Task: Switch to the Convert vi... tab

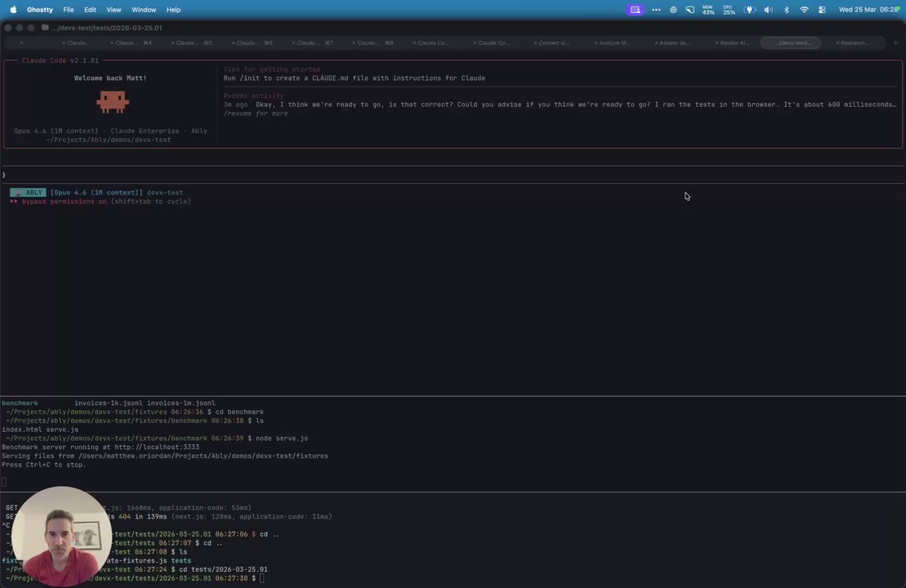Action: point(553,42)
